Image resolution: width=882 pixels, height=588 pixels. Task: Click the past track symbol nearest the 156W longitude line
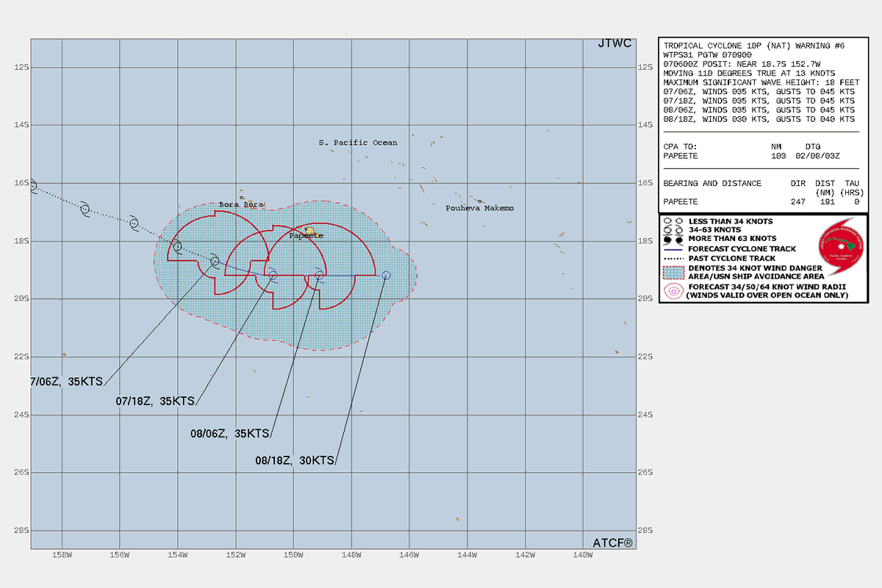pos(134,223)
